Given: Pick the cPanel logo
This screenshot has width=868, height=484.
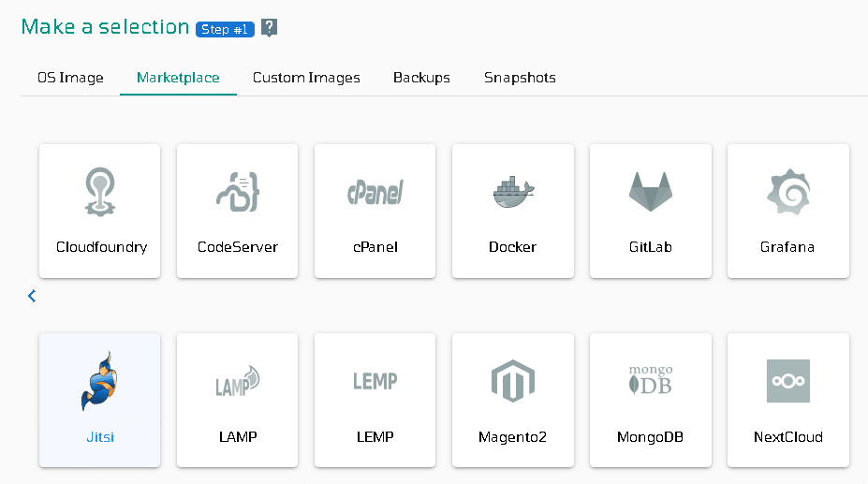Looking at the screenshot, I should click(375, 192).
